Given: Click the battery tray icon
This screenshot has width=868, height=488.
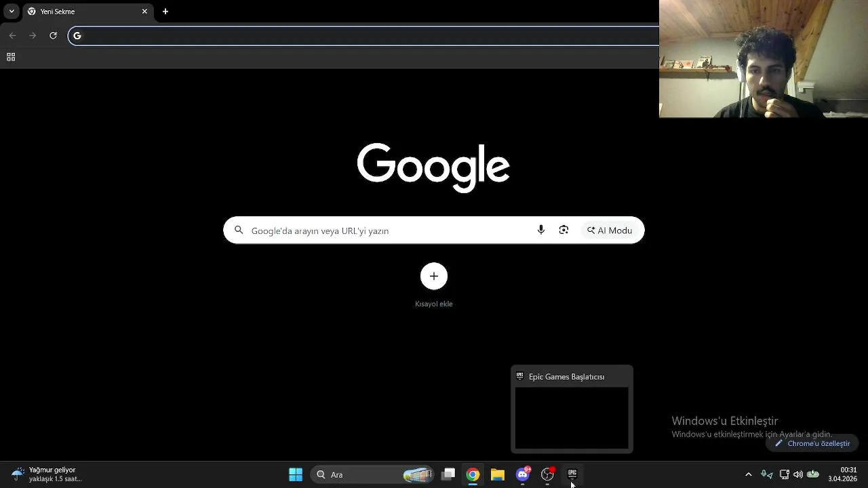Looking at the screenshot, I should click(813, 474).
